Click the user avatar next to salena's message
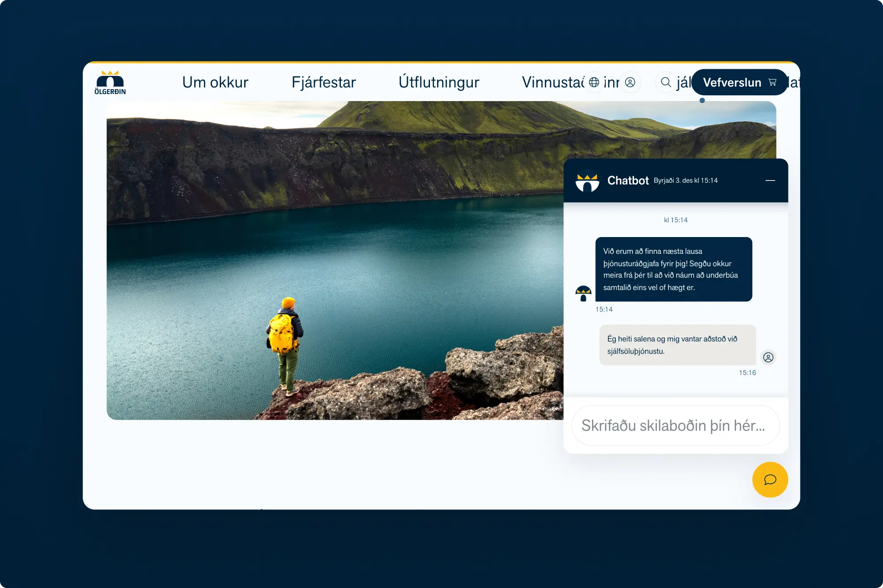Image resolution: width=883 pixels, height=588 pixels. coord(768,357)
